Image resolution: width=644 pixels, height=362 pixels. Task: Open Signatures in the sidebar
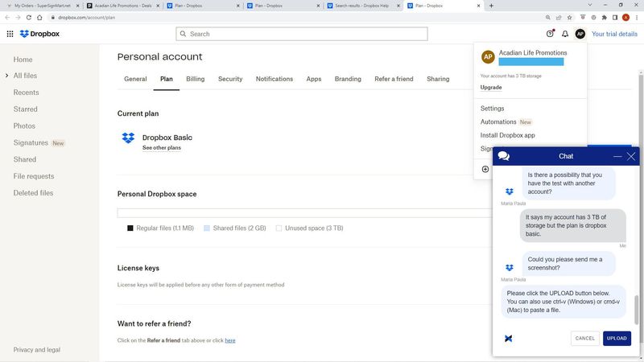point(31,143)
